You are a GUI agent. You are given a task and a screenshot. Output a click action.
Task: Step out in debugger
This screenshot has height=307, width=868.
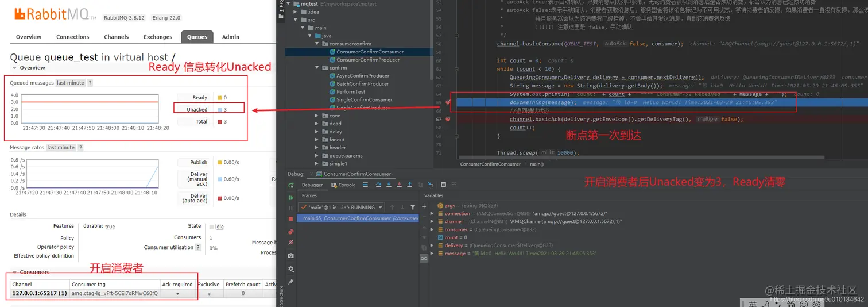pos(409,185)
